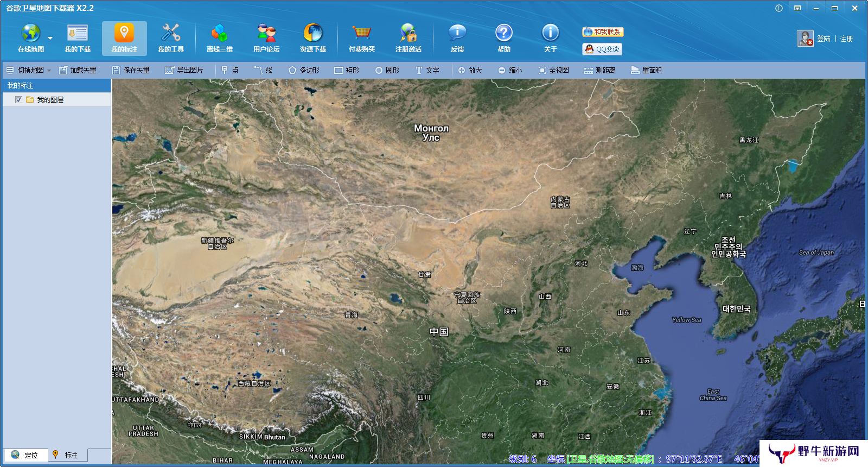
Task: Click the 内蒙古自治区 map label
Action: 560,203
